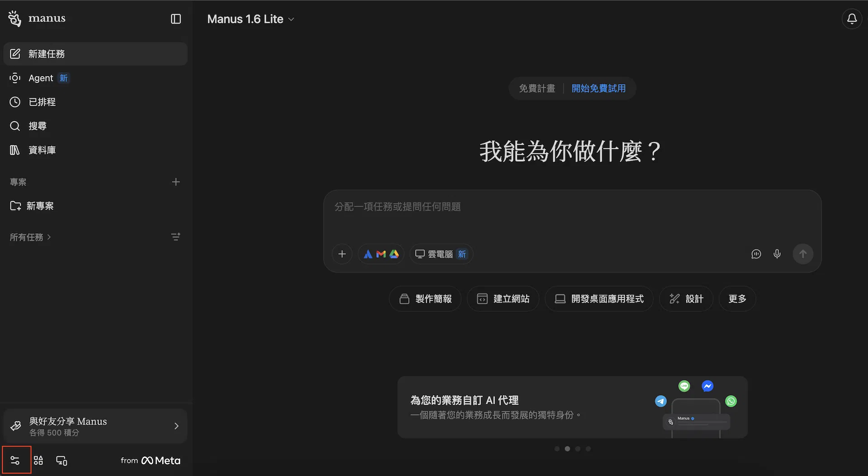Viewport: 868px width, 476px height.
Task: Choose the 建立網站 suggestion chip
Action: [503, 299]
